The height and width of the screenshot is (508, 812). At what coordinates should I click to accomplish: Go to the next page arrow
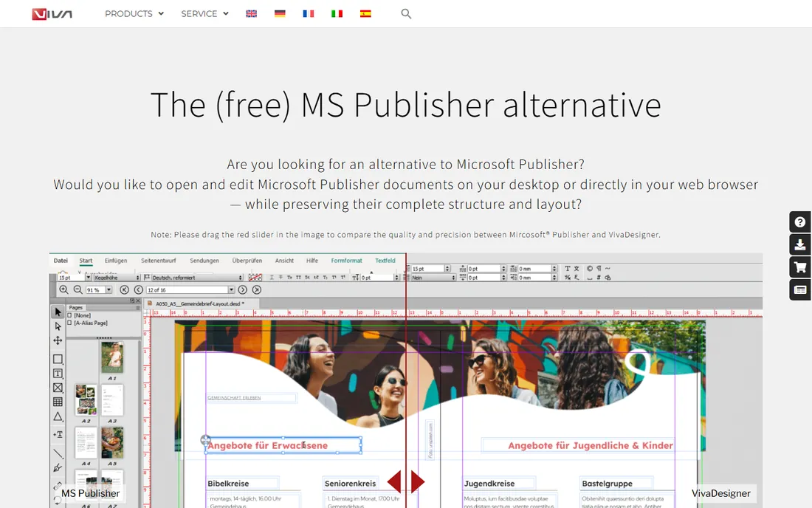[x=242, y=290]
